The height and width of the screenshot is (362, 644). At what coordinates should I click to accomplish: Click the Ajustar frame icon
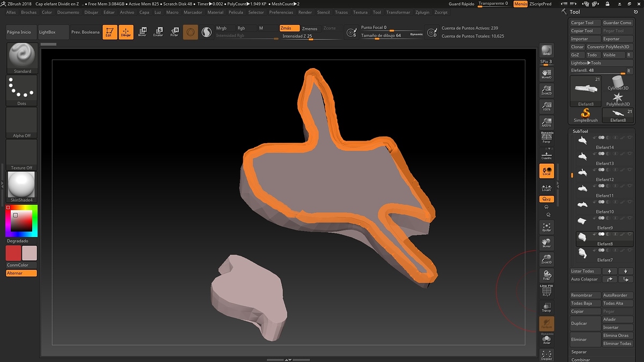click(546, 227)
